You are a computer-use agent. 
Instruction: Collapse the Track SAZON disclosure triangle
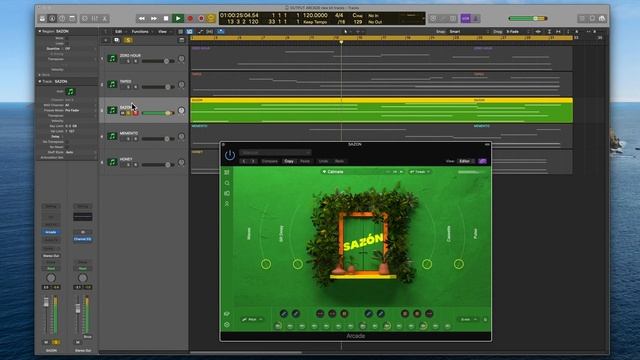(x=40, y=81)
